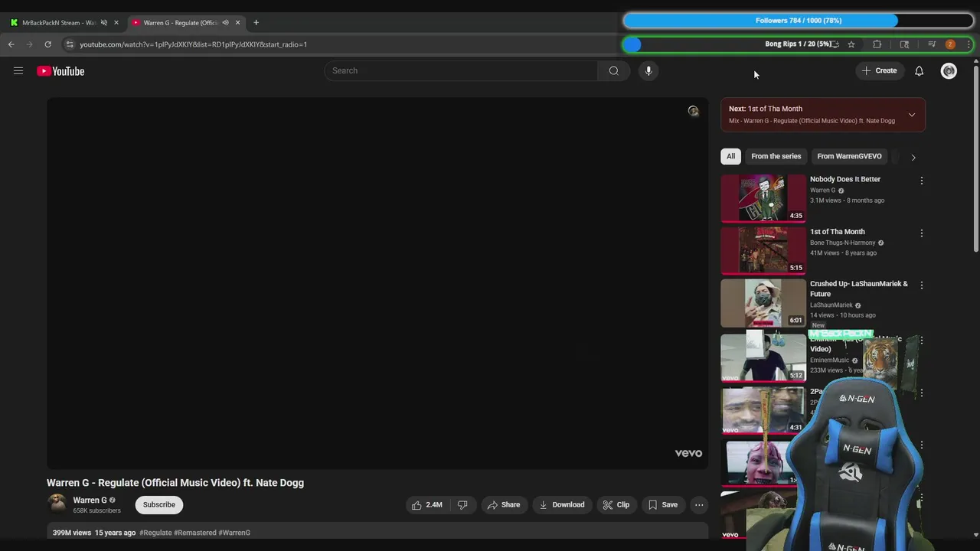
Task: Open the Nobody Does It Better title
Action: click(x=845, y=179)
